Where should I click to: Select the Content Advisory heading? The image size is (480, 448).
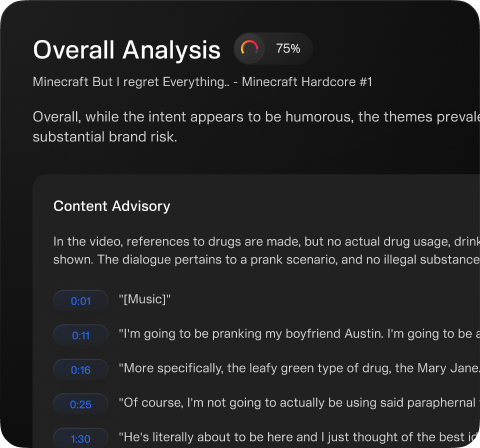[x=112, y=206]
